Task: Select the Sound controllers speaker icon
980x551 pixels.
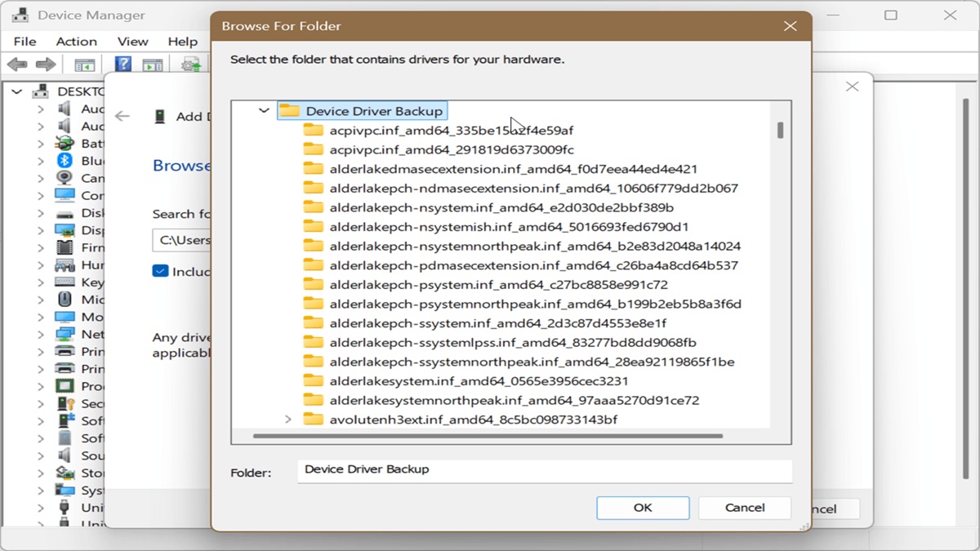Action: [x=65, y=455]
